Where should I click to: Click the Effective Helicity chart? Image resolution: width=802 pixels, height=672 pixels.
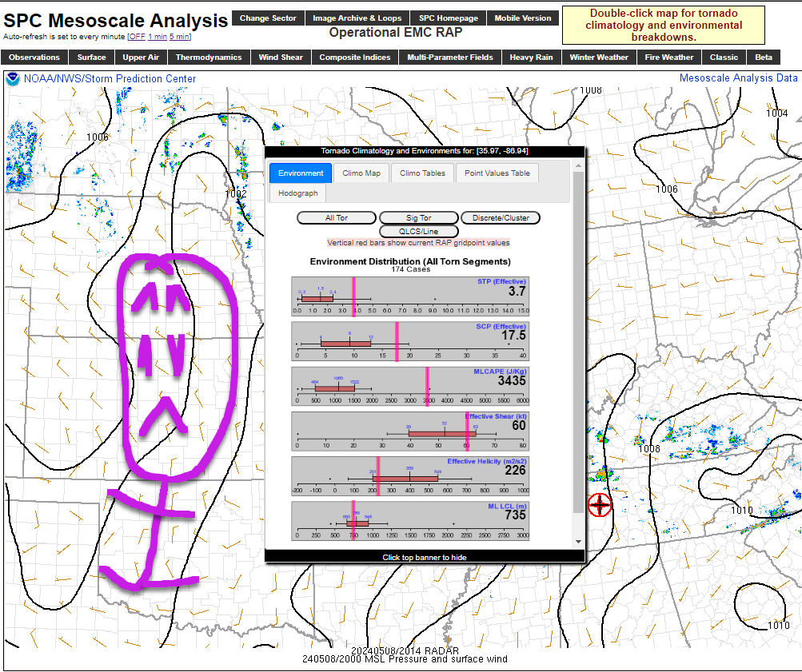coord(410,476)
